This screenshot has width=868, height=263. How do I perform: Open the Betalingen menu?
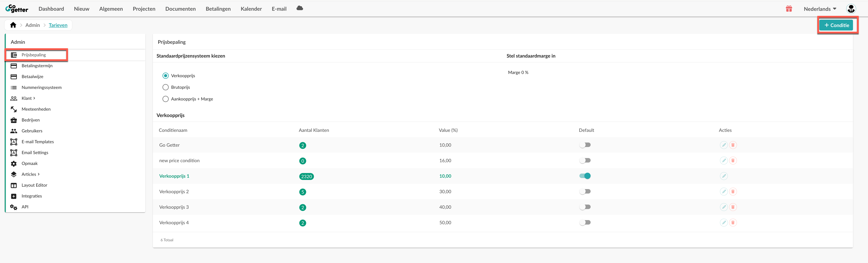(218, 9)
